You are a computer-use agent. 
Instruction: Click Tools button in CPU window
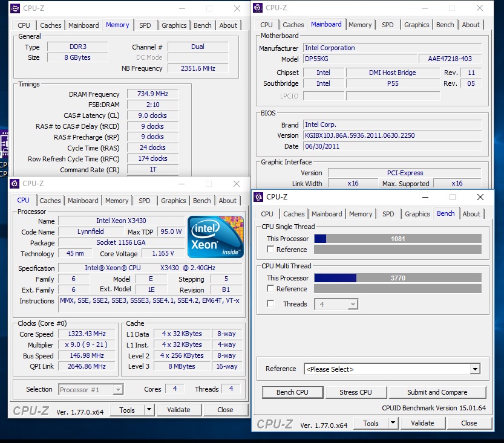pyautogui.click(x=127, y=410)
